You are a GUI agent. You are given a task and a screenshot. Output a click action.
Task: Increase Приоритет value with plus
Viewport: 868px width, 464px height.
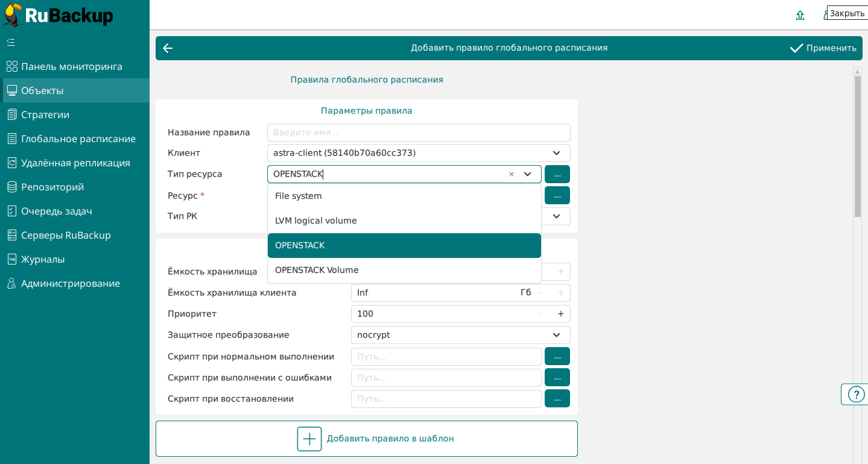tap(560, 314)
